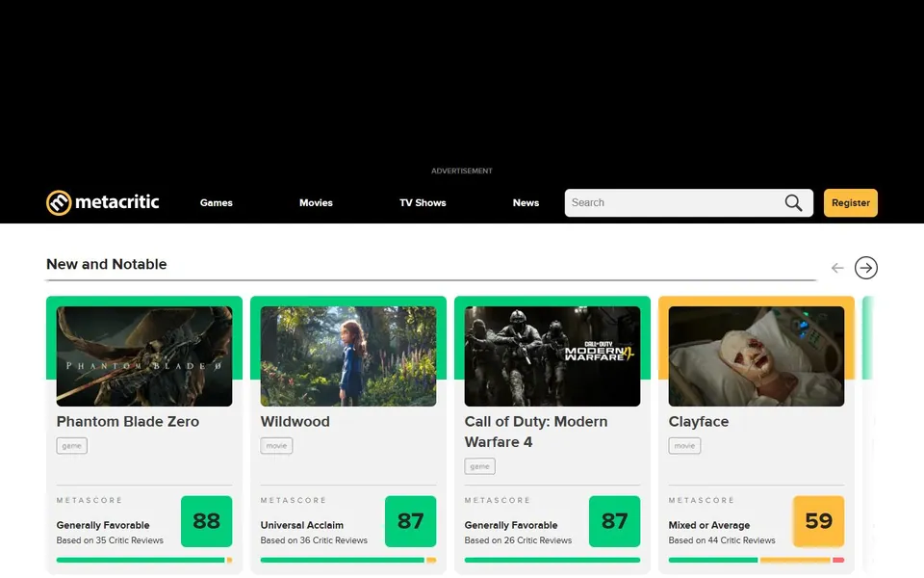The image size is (924, 578).
Task: Open the News menu
Action: 526,203
